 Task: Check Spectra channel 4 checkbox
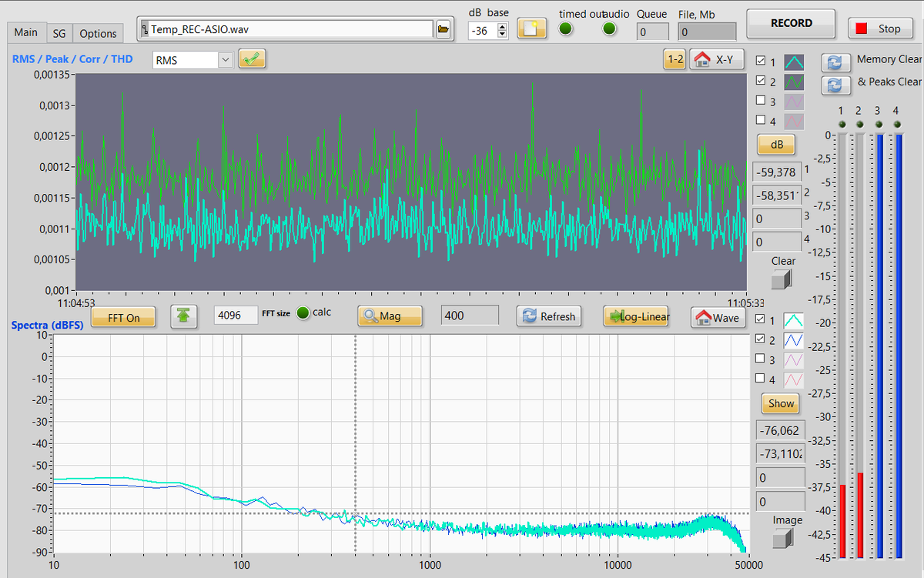pos(761,379)
